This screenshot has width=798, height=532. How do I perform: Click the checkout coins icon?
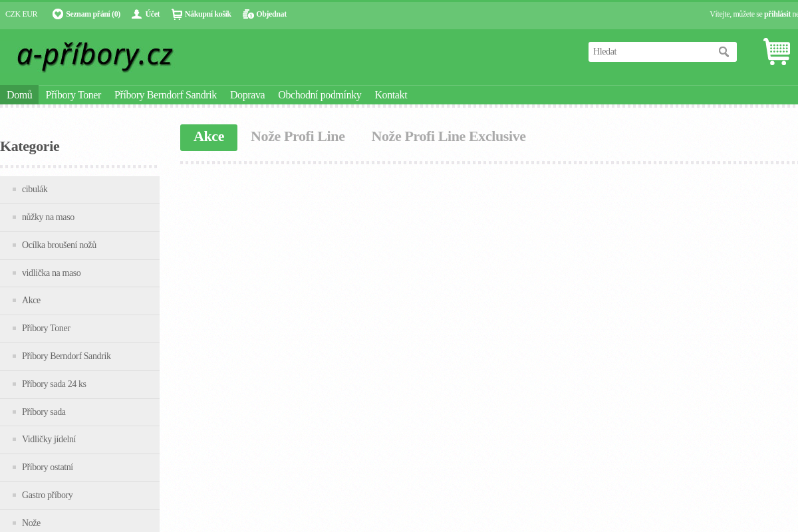coord(248,14)
